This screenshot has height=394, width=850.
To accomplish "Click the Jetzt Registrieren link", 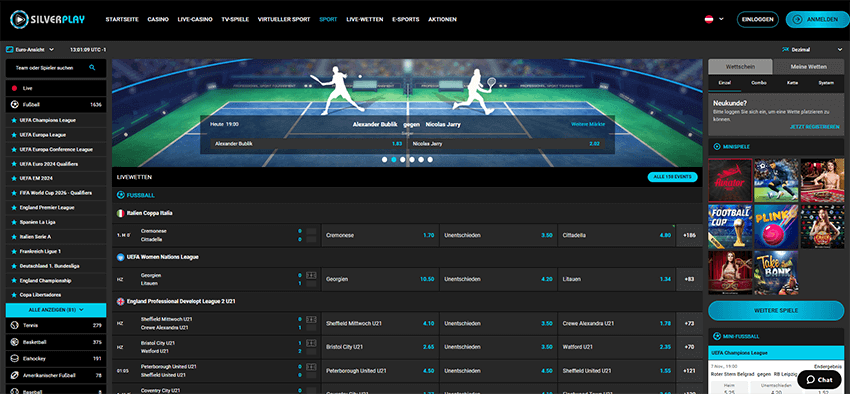I will [x=814, y=126].
